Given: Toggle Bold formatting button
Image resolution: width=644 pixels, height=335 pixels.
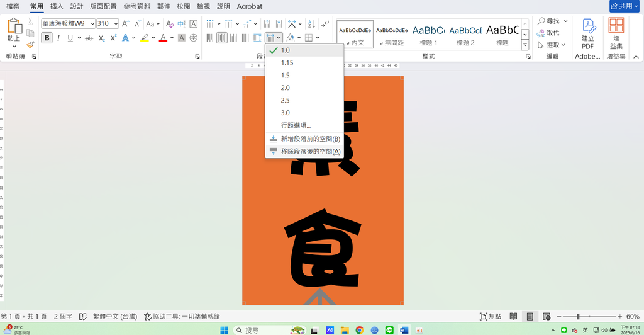Looking at the screenshot, I should [47, 38].
